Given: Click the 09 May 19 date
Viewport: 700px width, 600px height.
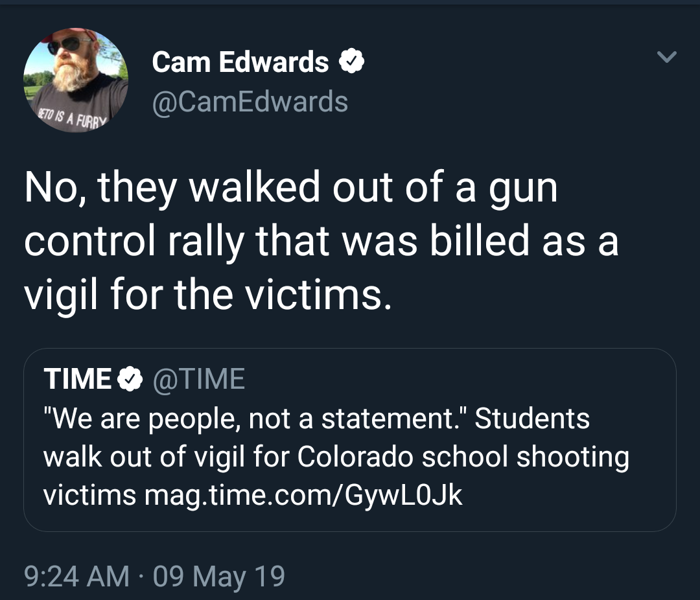Looking at the screenshot, I should [x=218, y=575].
